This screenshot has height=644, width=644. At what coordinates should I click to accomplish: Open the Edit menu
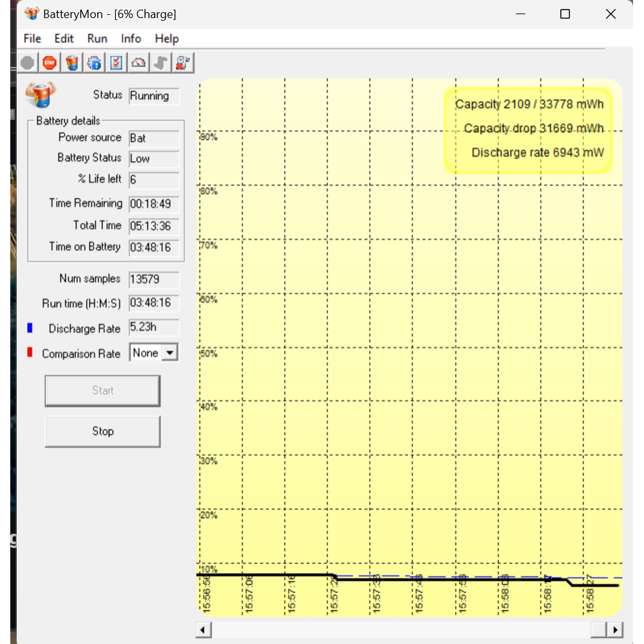[64, 39]
